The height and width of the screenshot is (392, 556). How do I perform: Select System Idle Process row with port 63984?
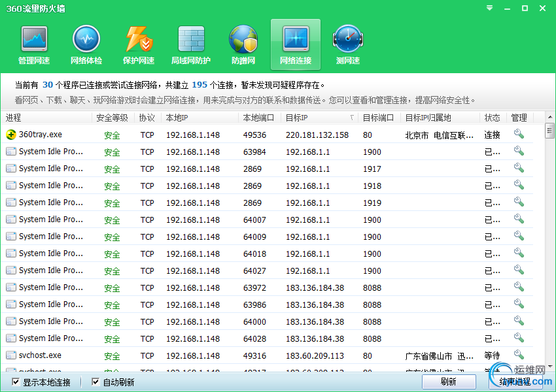(267, 152)
